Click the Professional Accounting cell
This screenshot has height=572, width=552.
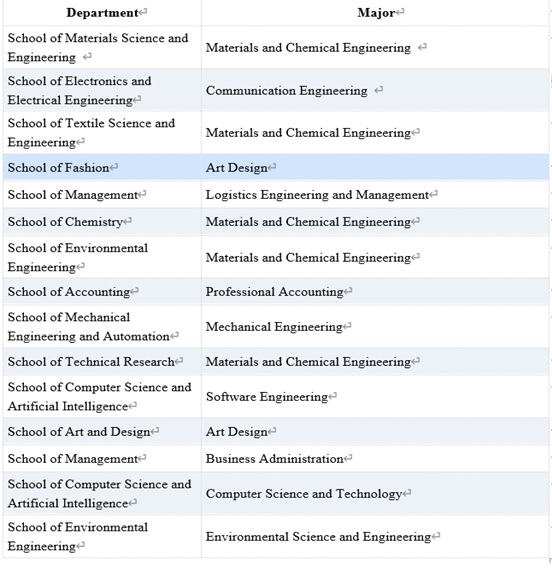coord(375,291)
